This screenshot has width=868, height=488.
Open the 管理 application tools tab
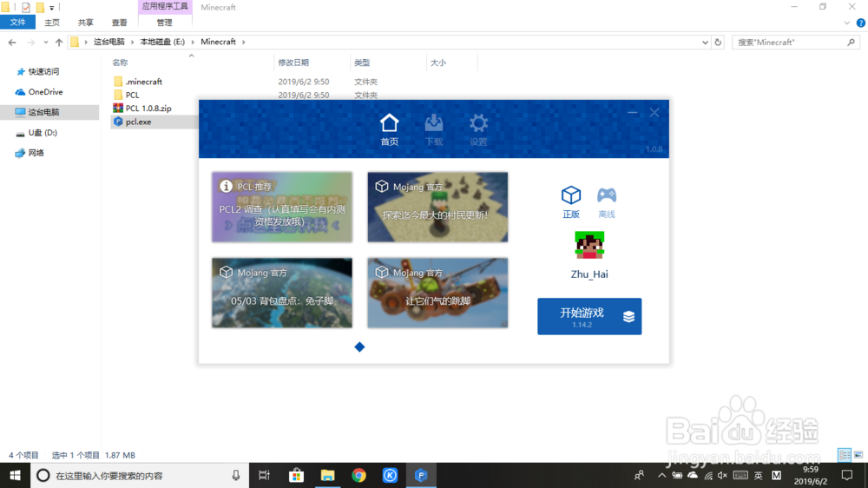[164, 23]
